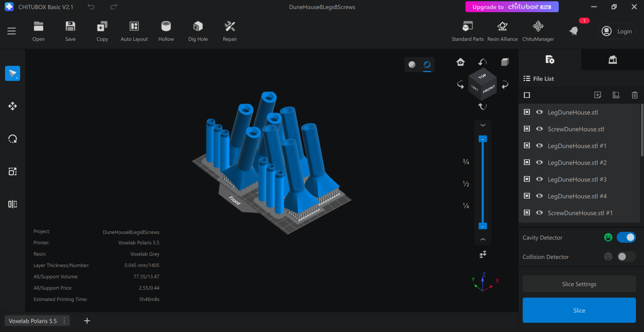Screen dimensions: 644x332
Task: Add a file to the list
Action: [598, 95]
